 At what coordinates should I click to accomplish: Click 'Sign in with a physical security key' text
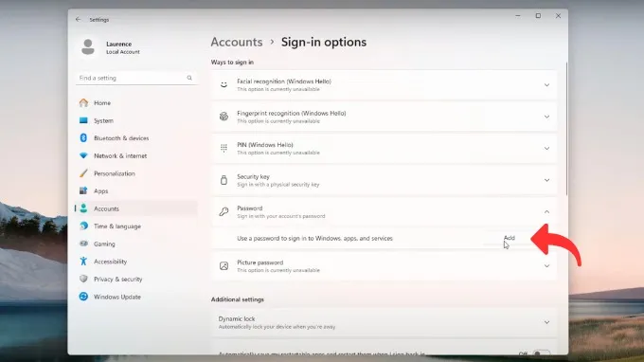pos(278,185)
